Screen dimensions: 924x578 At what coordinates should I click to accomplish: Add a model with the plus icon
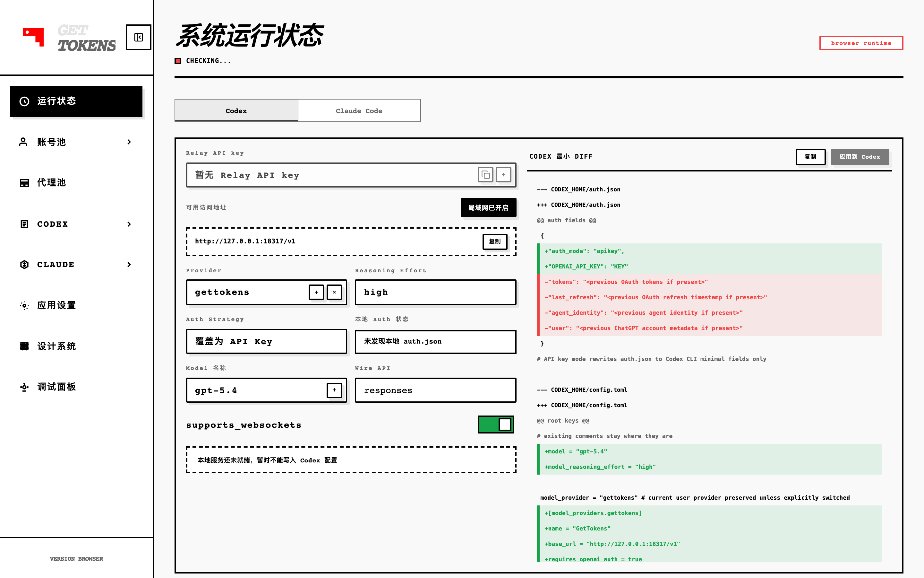334,390
